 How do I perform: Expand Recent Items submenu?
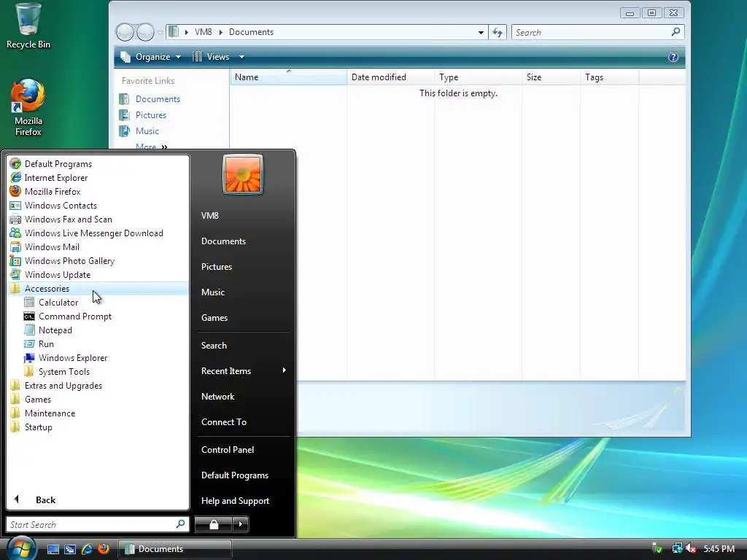(x=243, y=371)
